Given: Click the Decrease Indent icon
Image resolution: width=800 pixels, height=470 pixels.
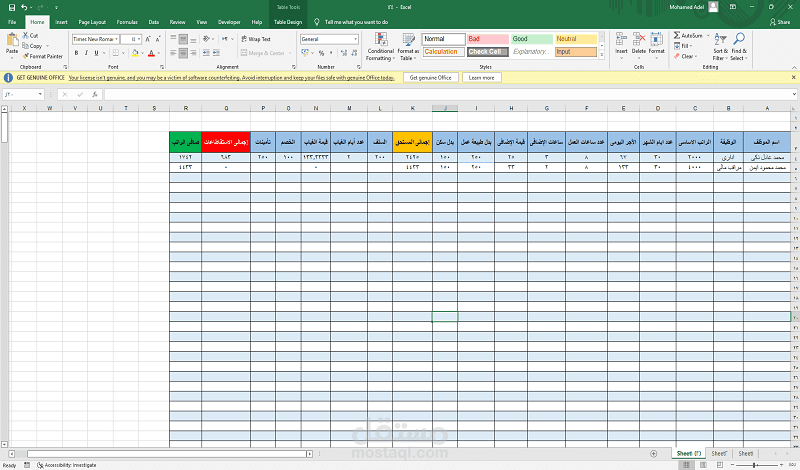Looking at the screenshot, I should 206,53.
